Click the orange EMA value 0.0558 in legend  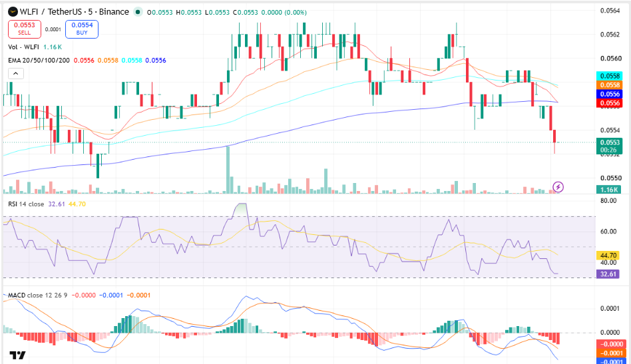(108, 61)
